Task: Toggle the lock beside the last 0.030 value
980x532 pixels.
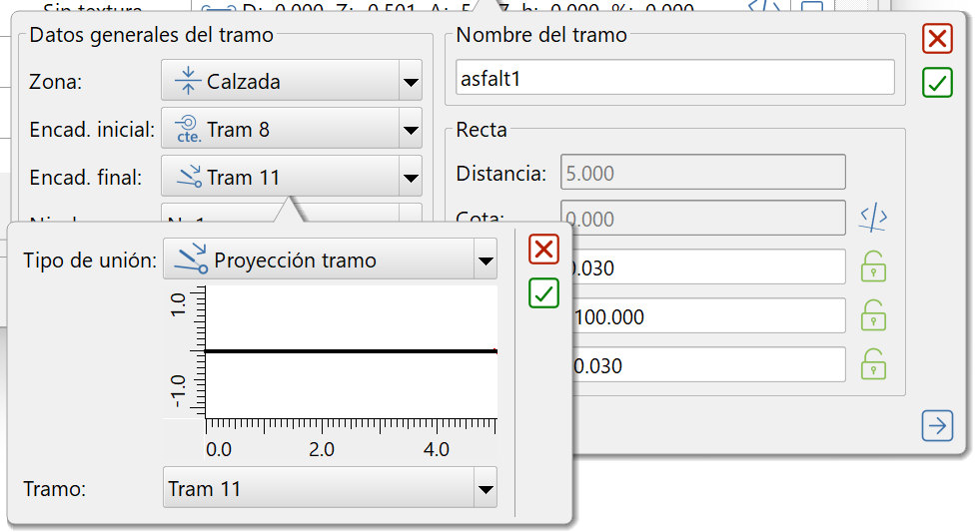Action: 874,365
